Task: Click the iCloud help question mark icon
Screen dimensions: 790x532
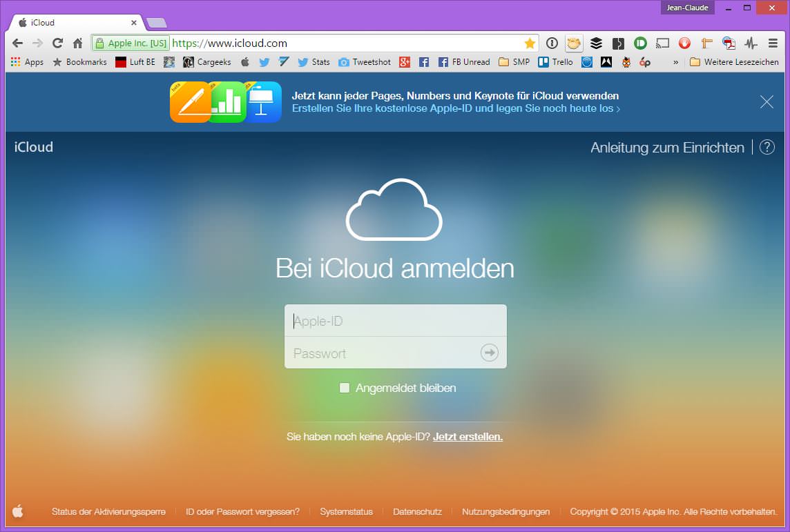Action: point(767,147)
